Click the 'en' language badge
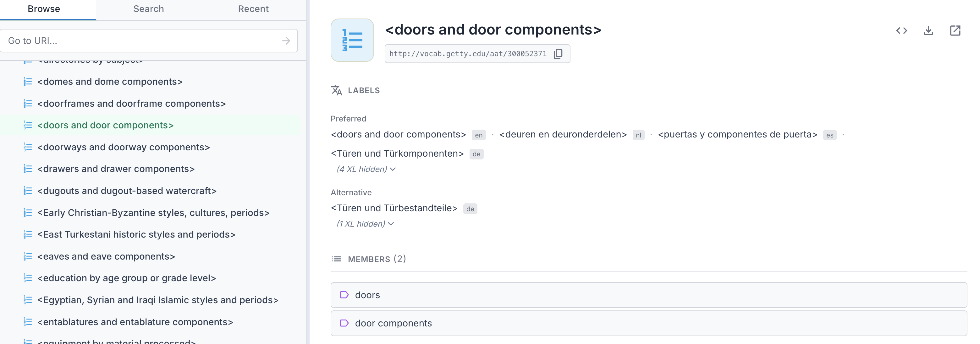Viewport: 980px width, 344px height. coord(479,135)
